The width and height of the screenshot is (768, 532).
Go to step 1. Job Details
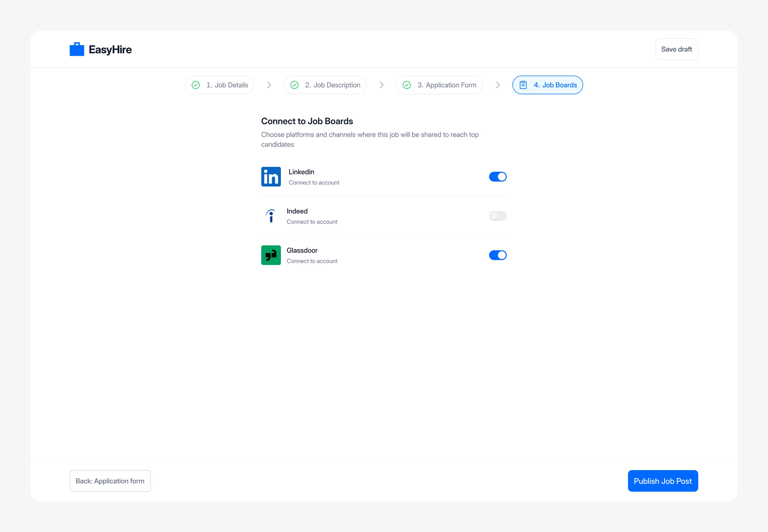[220, 85]
